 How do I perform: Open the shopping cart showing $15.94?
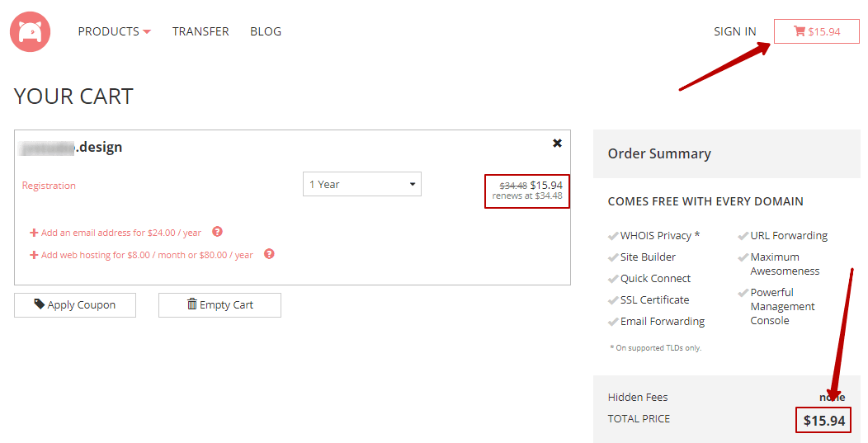point(817,31)
